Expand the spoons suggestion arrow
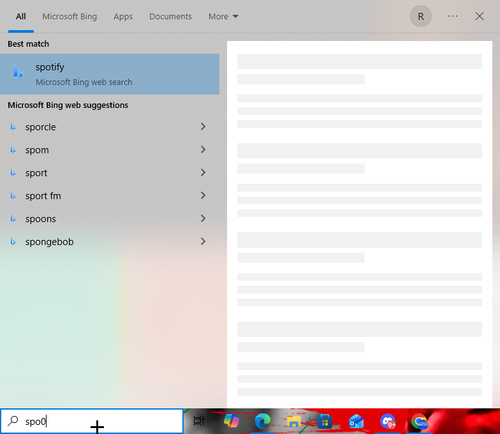Screen dimensions: 500x434 (203, 218)
